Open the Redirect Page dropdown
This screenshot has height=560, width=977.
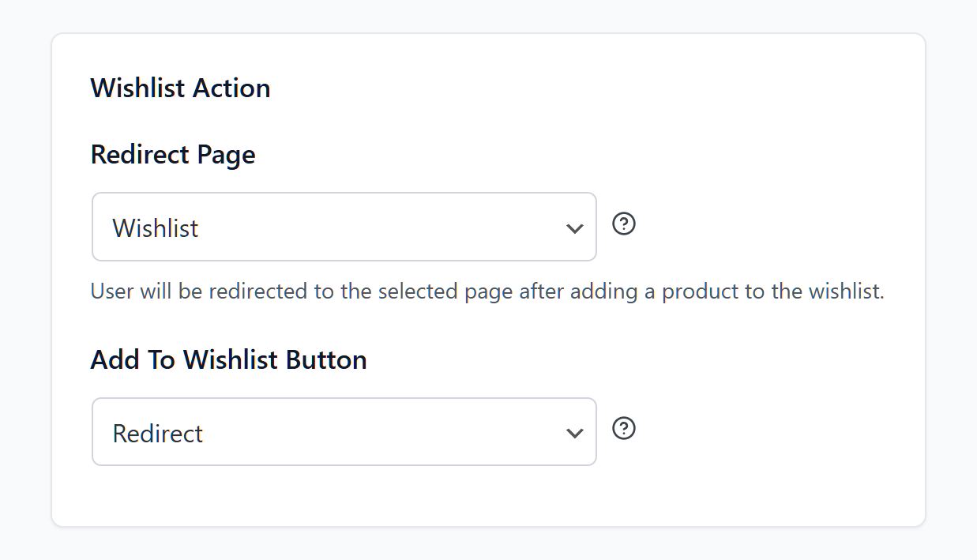pos(344,227)
